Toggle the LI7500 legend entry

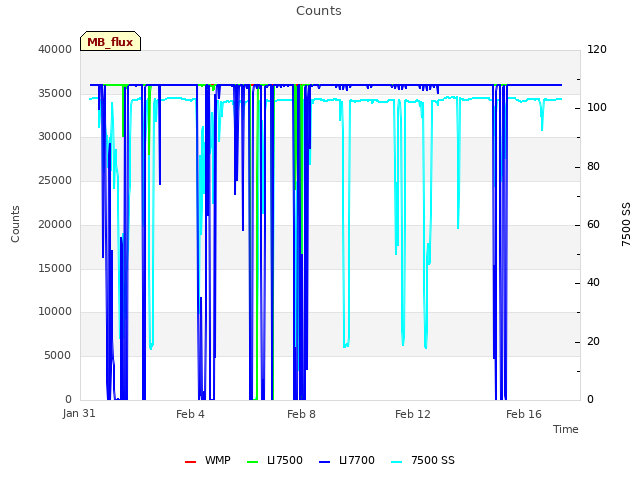coord(275,460)
